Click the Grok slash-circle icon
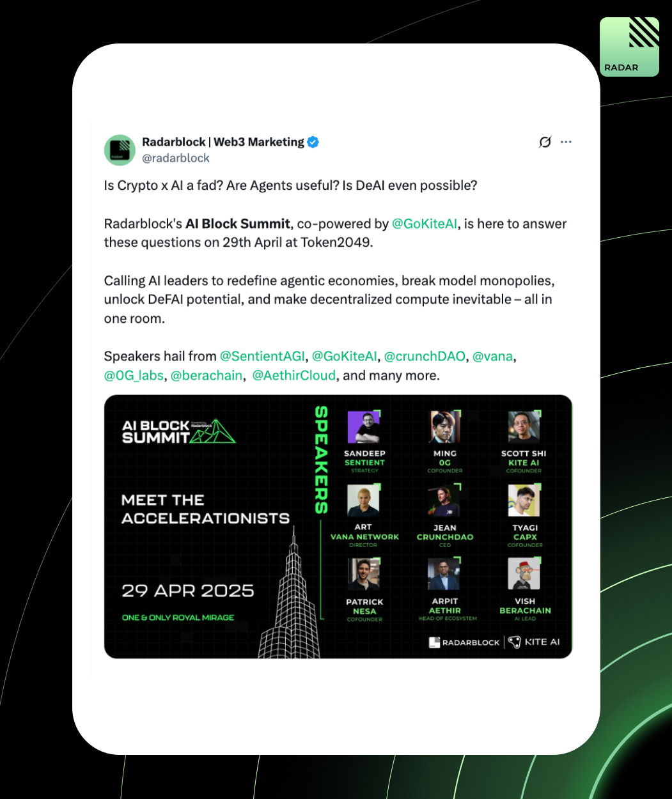672x799 pixels. click(545, 142)
